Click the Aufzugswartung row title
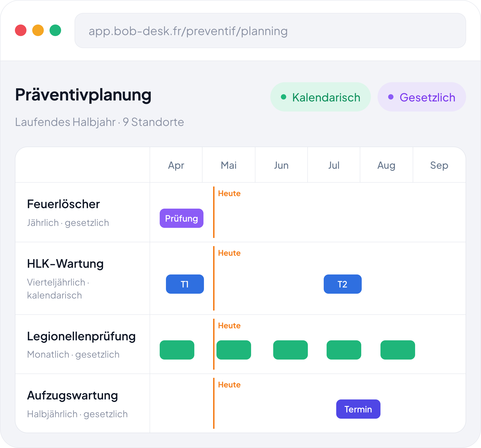The height and width of the screenshot is (448, 481). pos(72,396)
